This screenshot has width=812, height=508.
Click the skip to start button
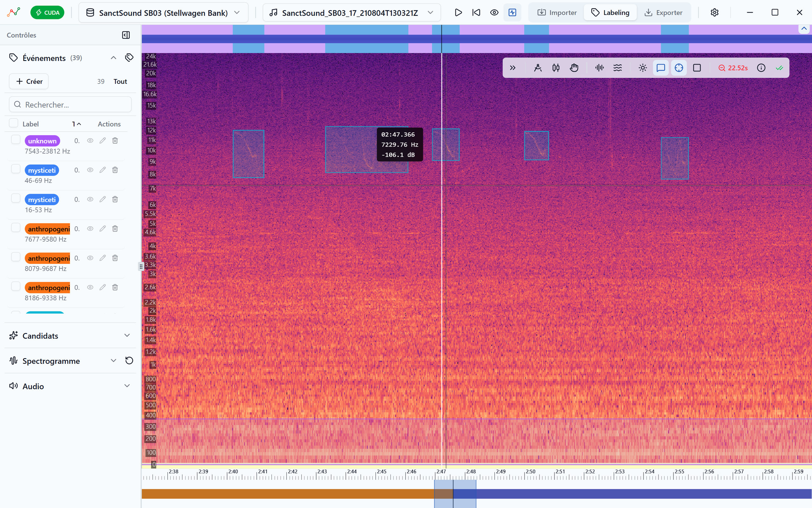click(476, 12)
